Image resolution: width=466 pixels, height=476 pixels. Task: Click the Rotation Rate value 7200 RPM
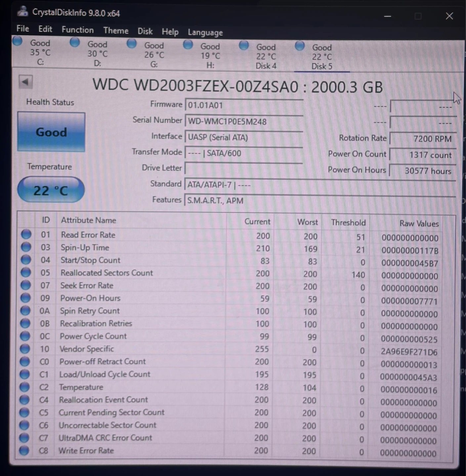pos(423,139)
